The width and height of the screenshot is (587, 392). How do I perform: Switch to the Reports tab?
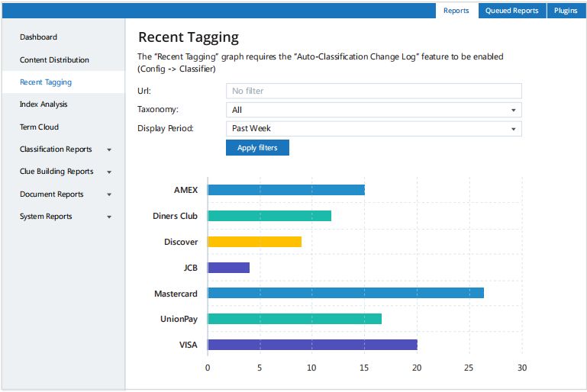[456, 11]
